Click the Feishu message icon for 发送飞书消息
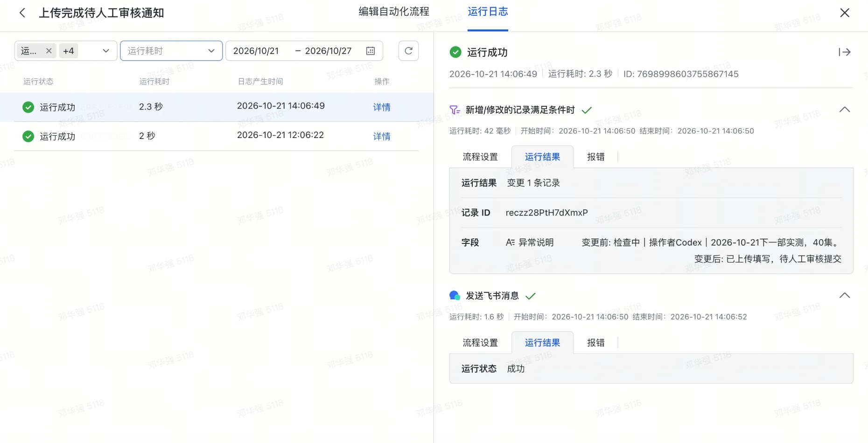The width and height of the screenshot is (868, 443). click(x=455, y=296)
